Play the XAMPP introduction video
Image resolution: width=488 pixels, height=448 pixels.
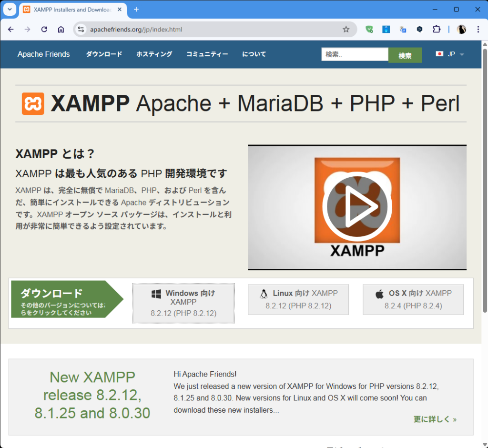(x=357, y=207)
